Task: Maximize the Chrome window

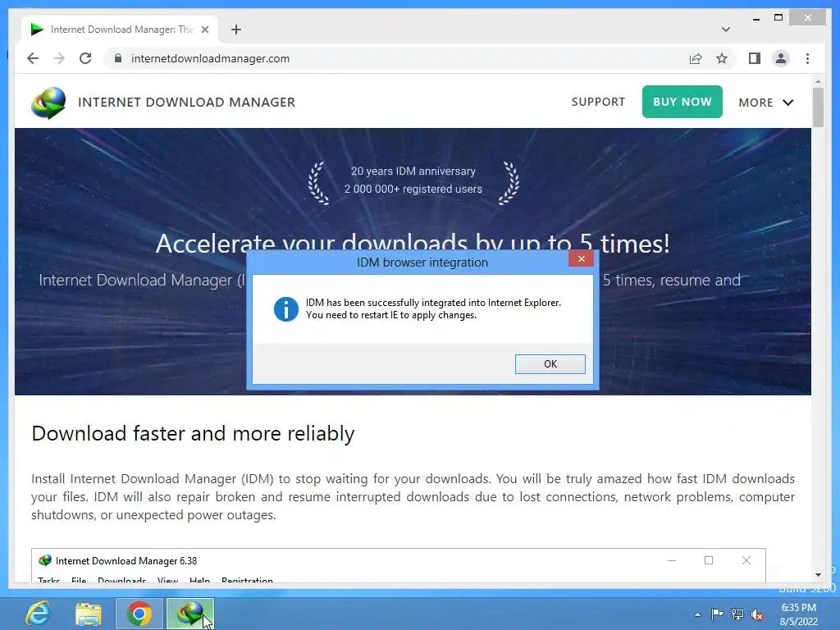Action: tap(778, 18)
